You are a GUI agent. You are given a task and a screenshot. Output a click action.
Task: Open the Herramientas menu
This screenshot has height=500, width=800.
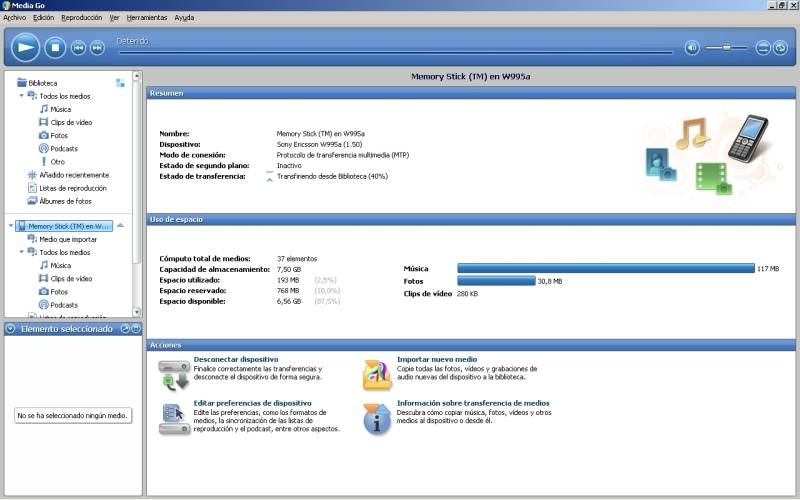[147, 17]
